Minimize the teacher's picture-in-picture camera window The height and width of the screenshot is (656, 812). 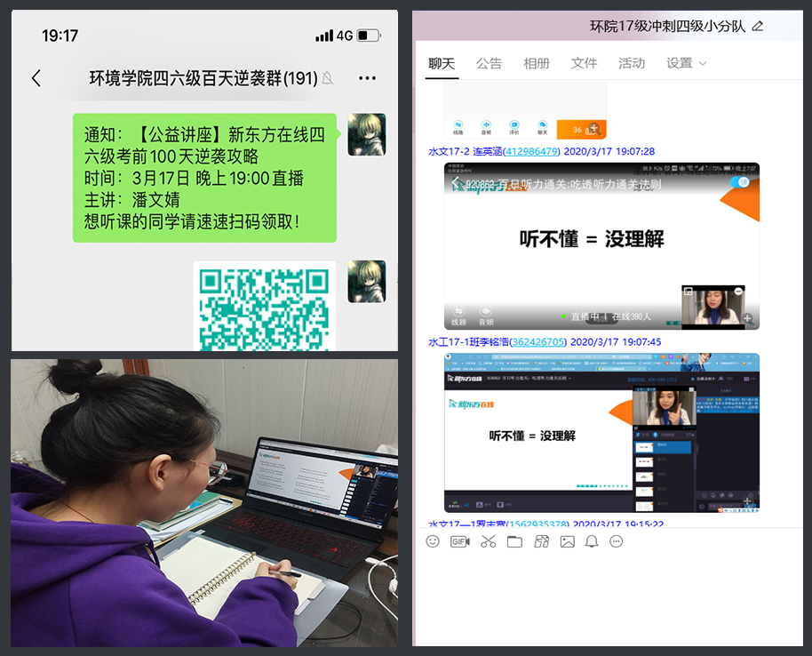tap(737, 292)
